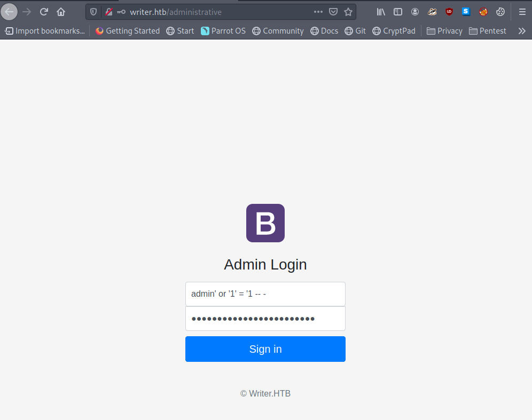This screenshot has height=420, width=532.
Task: Open the Library history and bookmarks icon
Action: pyautogui.click(x=381, y=12)
